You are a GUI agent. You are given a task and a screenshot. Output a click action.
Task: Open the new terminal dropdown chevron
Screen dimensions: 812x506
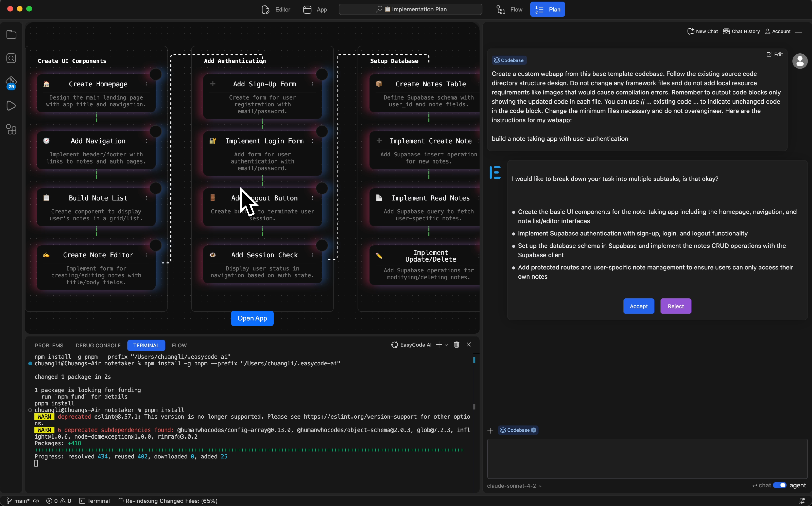446,345
